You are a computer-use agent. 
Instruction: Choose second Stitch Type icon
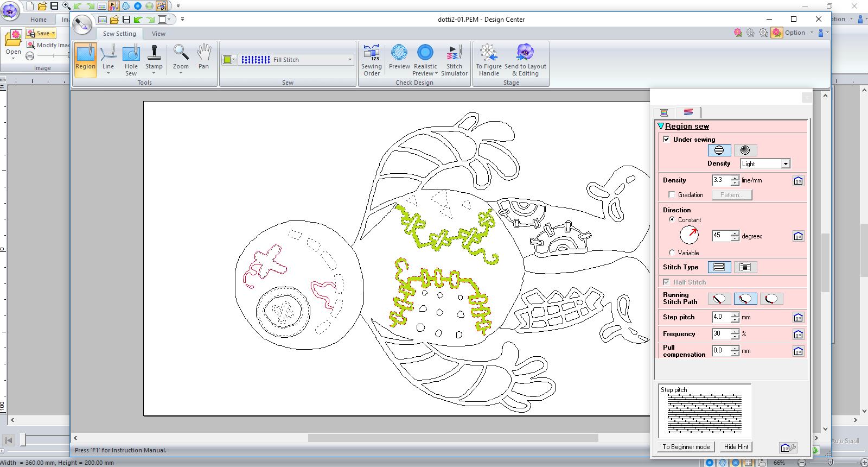click(745, 267)
